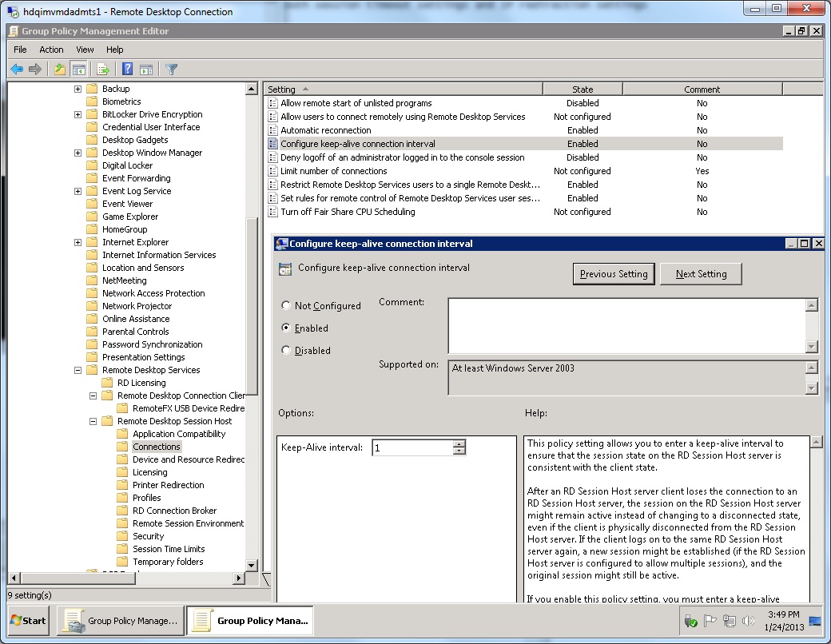Click the policy icon in the dialog header
The height and width of the screenshot is (644, 831).
[285, 268]
